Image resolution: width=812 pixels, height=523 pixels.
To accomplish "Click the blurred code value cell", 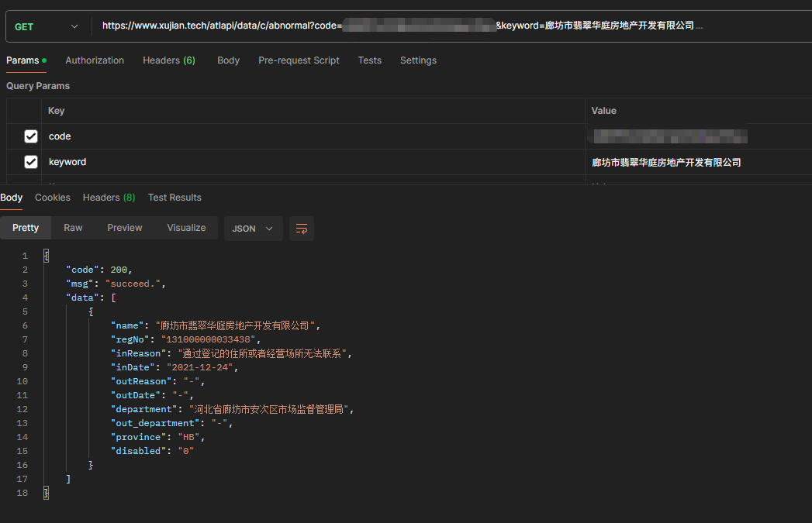I will 699,136.
